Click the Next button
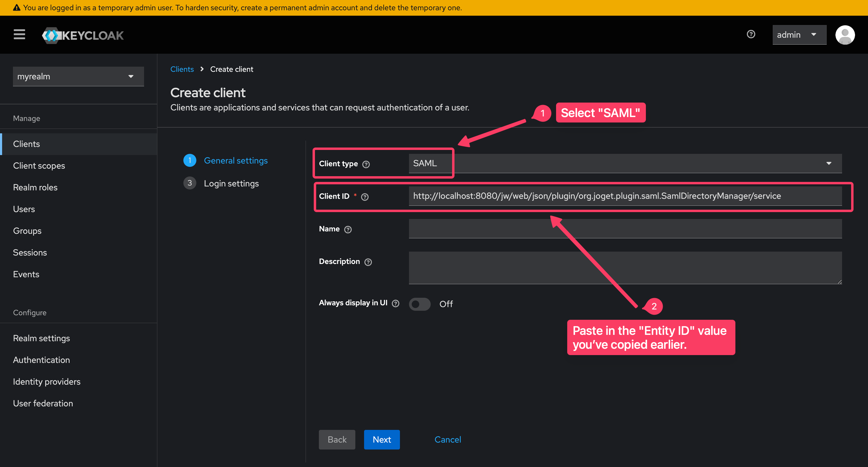 pyautogui.click(x=382, y=439)
